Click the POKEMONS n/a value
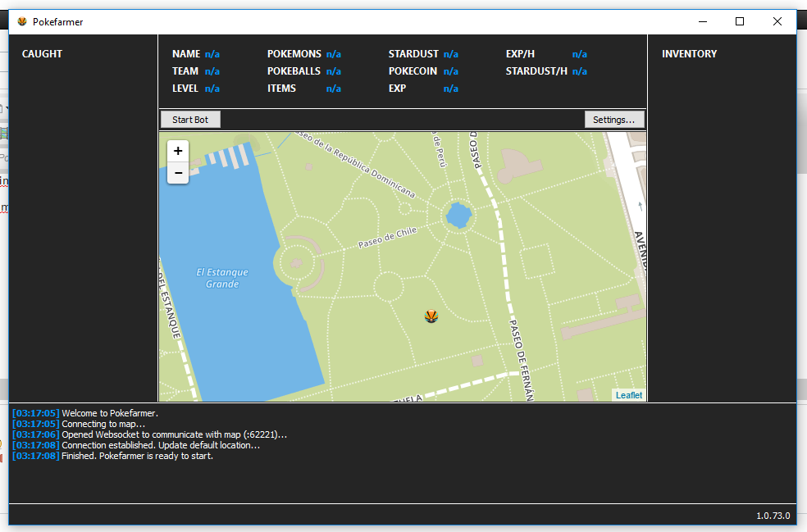This screenshot has height=532, width=807. point(334,54)
